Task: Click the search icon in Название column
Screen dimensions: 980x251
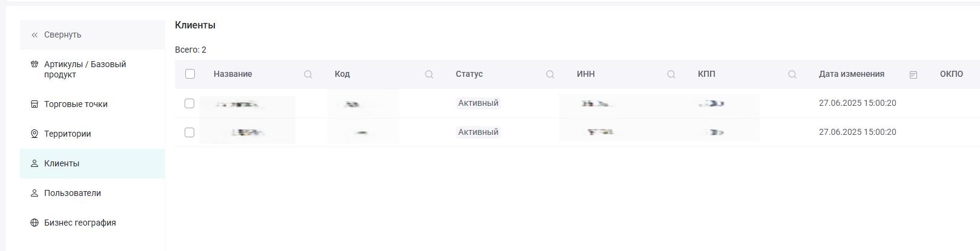Action: pos(308,74)
